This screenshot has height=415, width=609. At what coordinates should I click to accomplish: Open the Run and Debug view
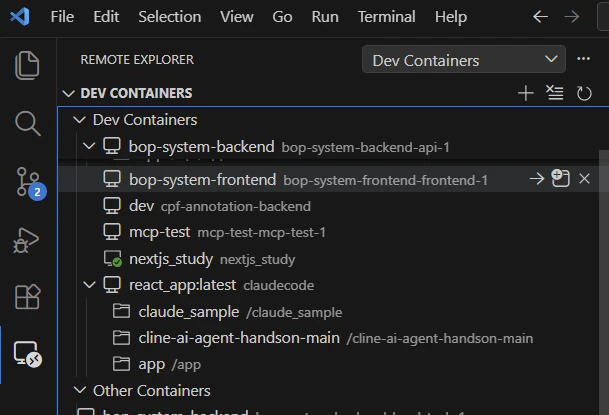click(26, 240)
